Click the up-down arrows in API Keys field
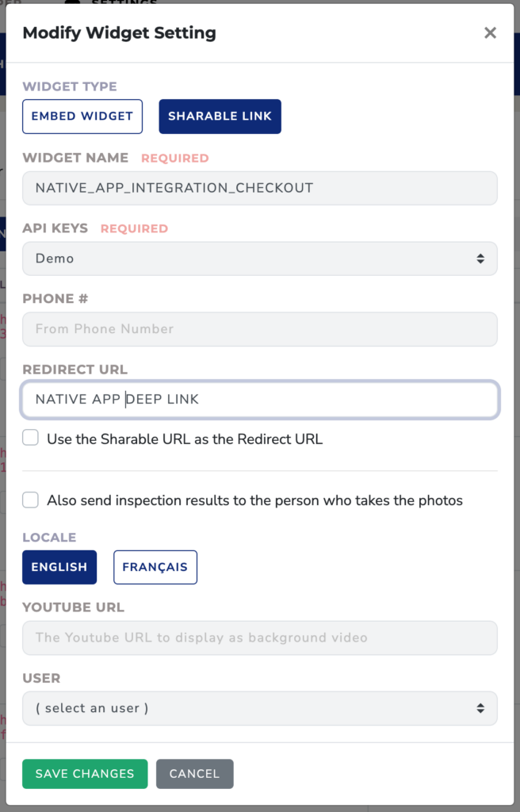The height and width of the screenshot is (812, 520). [x=480, y=259]
